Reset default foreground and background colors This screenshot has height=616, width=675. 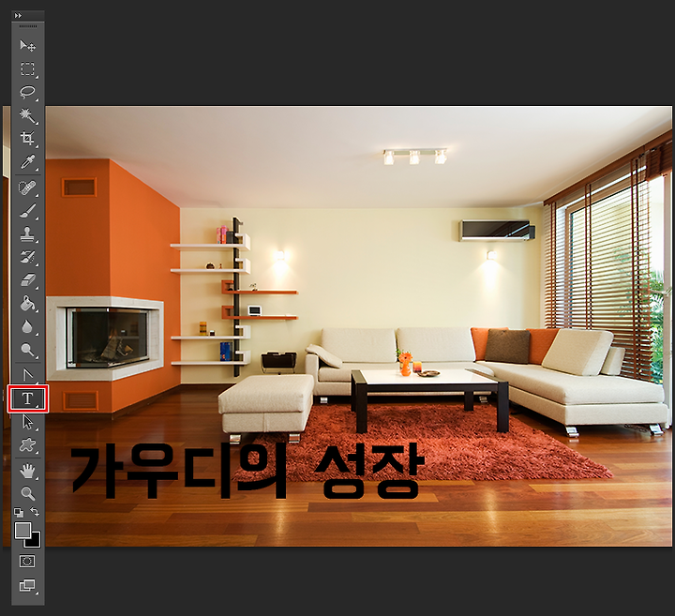coord(19,512)
